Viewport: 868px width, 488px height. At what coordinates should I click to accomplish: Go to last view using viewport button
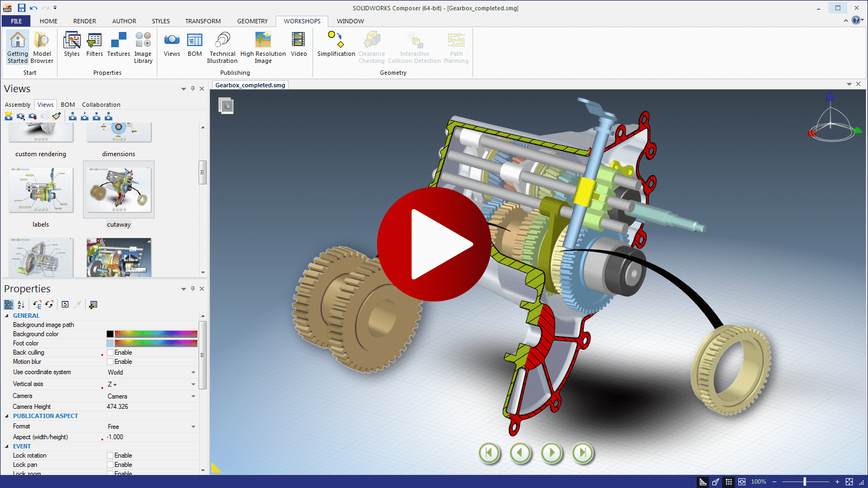click(x=583, y=453)
